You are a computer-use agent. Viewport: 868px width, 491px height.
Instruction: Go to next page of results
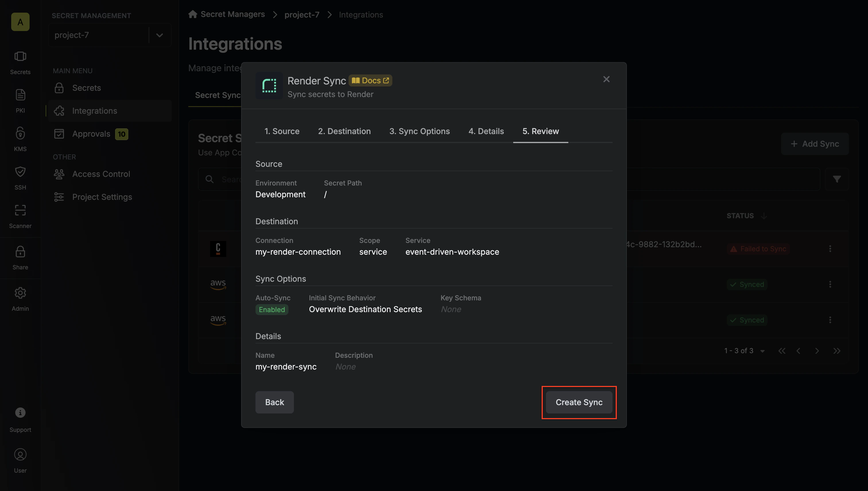coord(817,351)
